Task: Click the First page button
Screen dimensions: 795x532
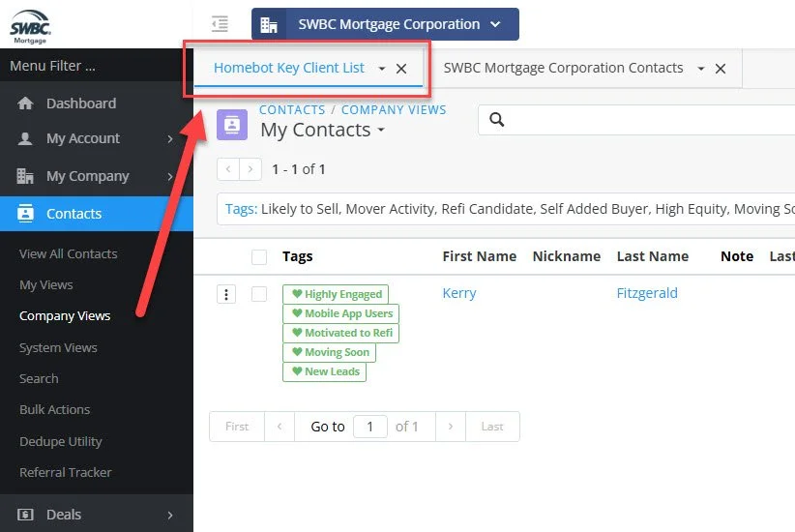Action: [237, 427]
